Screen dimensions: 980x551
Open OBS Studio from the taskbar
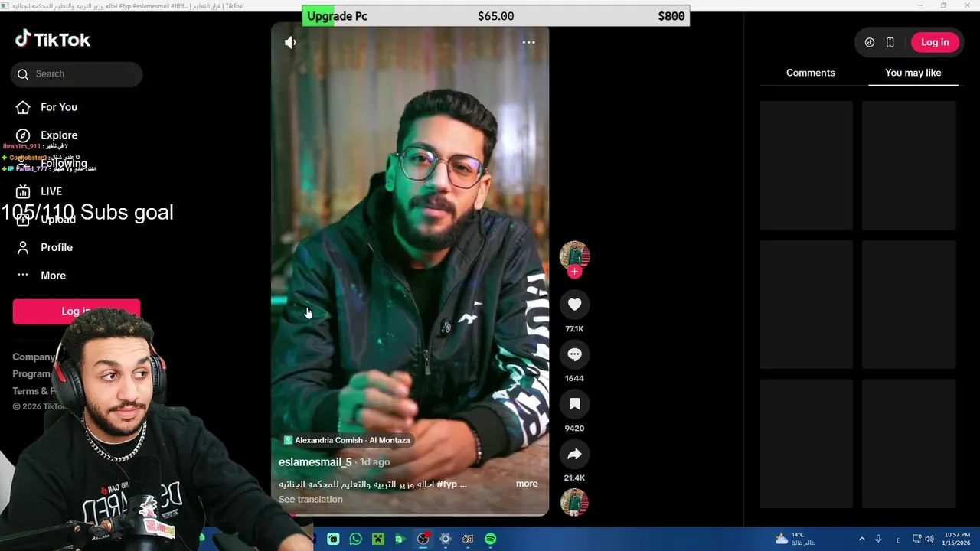click(423, 539)
